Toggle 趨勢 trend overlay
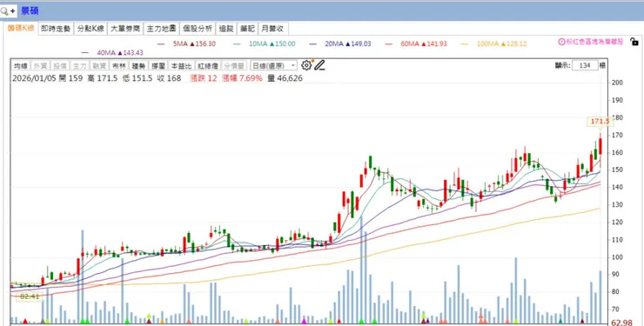 pyautogui.click(x=139, y=65)
